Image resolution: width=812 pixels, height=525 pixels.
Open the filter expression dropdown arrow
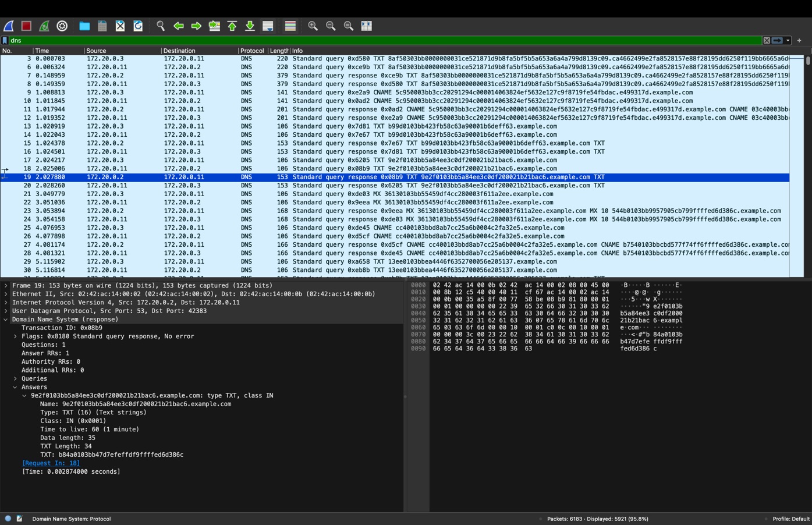click(787, 40)
